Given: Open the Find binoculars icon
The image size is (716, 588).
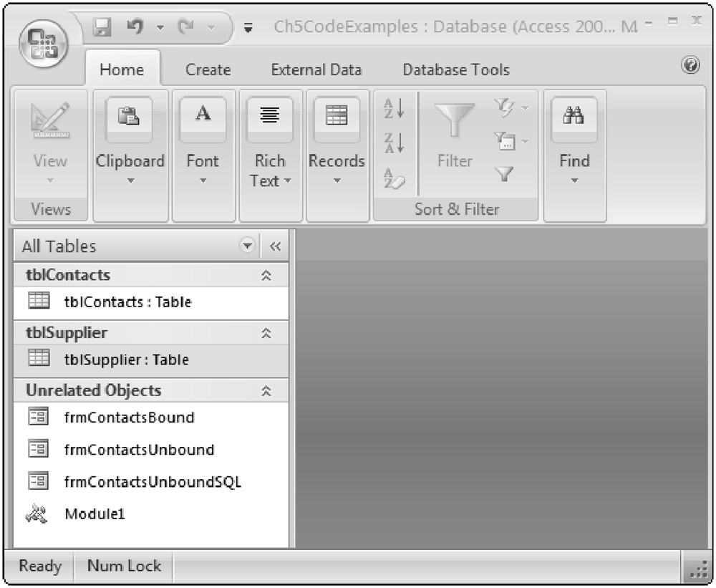Looking at the screenshot, I should [x=574, y=117].
